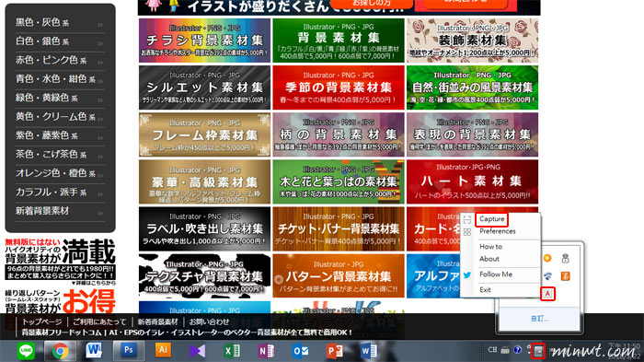Open the 季節の背景素材集 banner

[339, 88]
